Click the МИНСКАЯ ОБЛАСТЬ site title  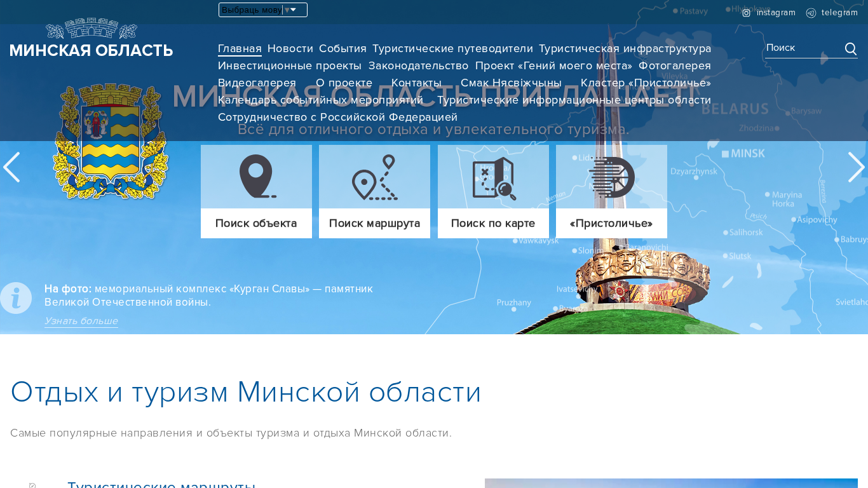click(91, 51)
